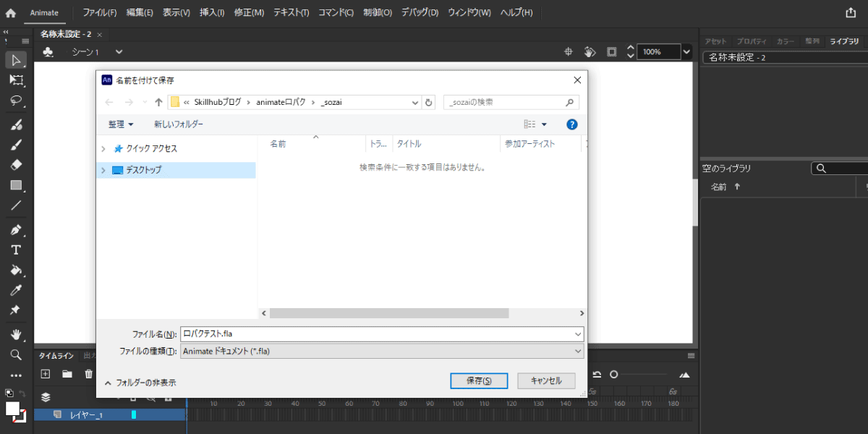Screen dimensions: 868x434
Task: Select the Fluid Brush tool
Action: click(16, 124)
